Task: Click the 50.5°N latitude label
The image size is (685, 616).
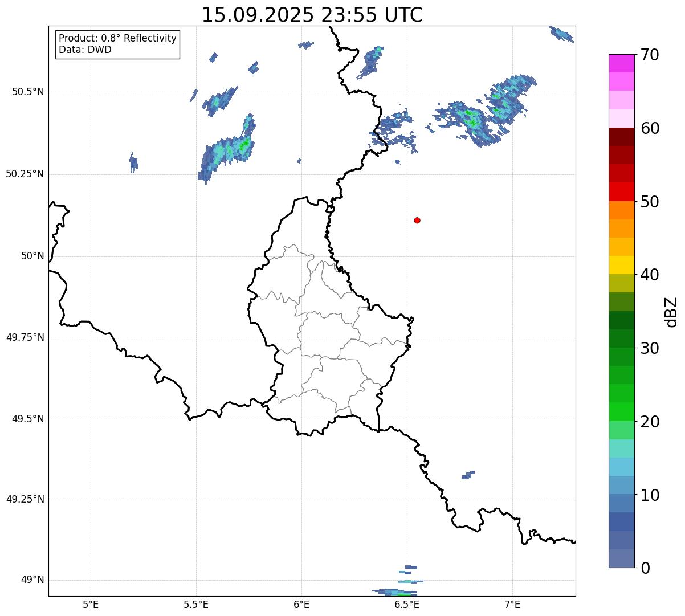Action: tap(27, 92)
